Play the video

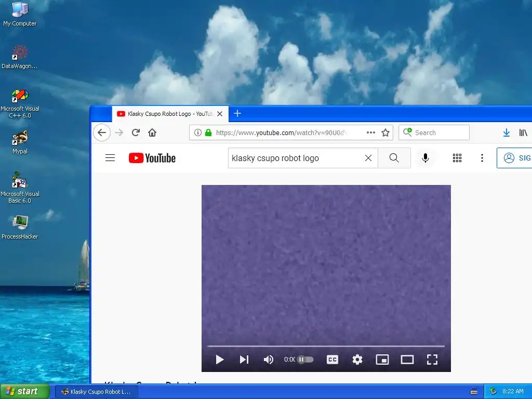coord(220,360)
